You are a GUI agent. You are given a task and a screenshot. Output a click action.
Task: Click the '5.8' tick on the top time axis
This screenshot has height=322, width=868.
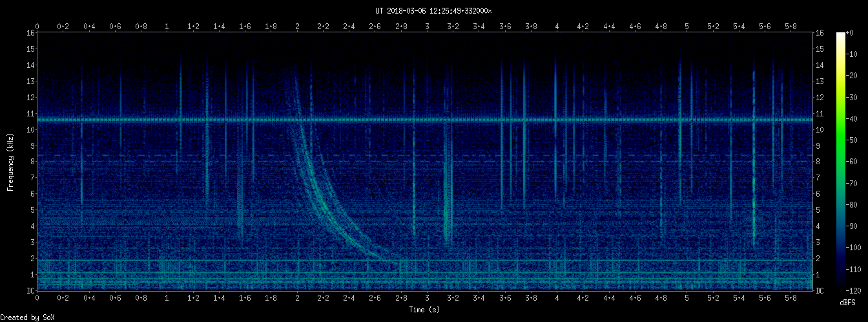pos(790,26)
